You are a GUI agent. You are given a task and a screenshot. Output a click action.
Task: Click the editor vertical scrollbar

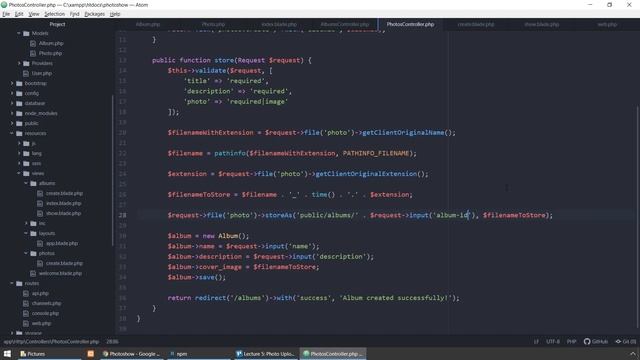point(638,216)
